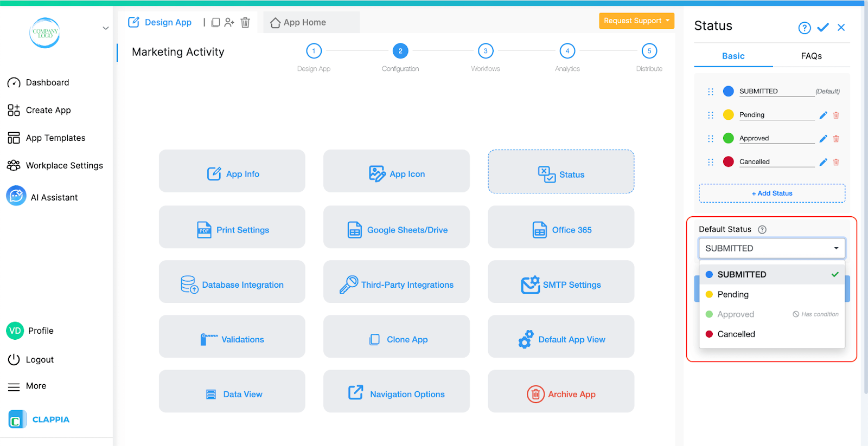Go to step 4 Analytics
The height and width of the screenshot is (446, 868).
567,51
